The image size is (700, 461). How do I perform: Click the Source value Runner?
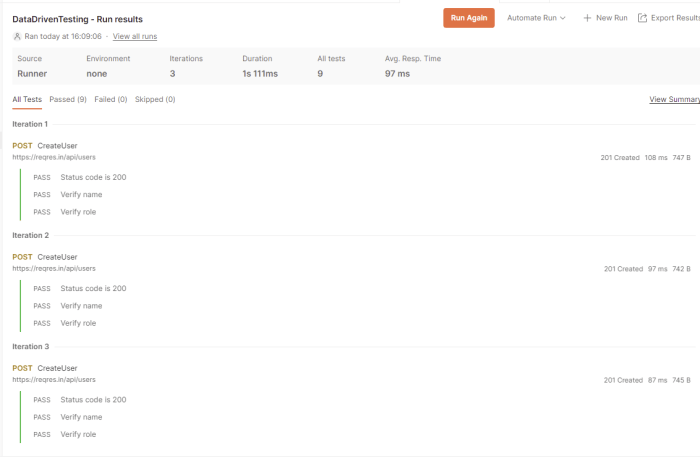tap(32, 74)
